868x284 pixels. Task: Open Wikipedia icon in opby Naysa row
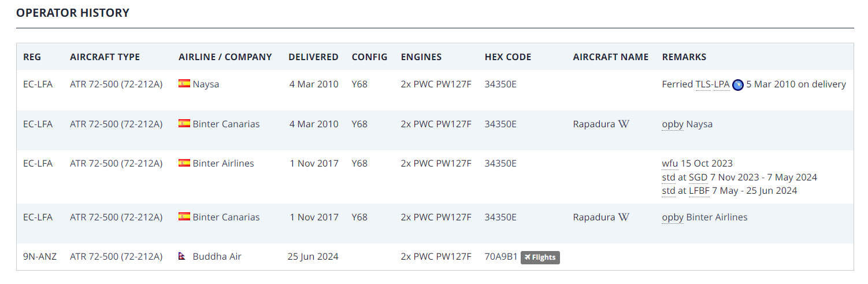[x=624, y=124]
